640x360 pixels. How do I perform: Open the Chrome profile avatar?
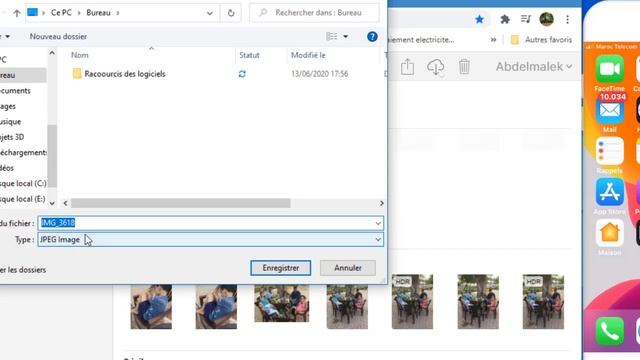[547, 19]
